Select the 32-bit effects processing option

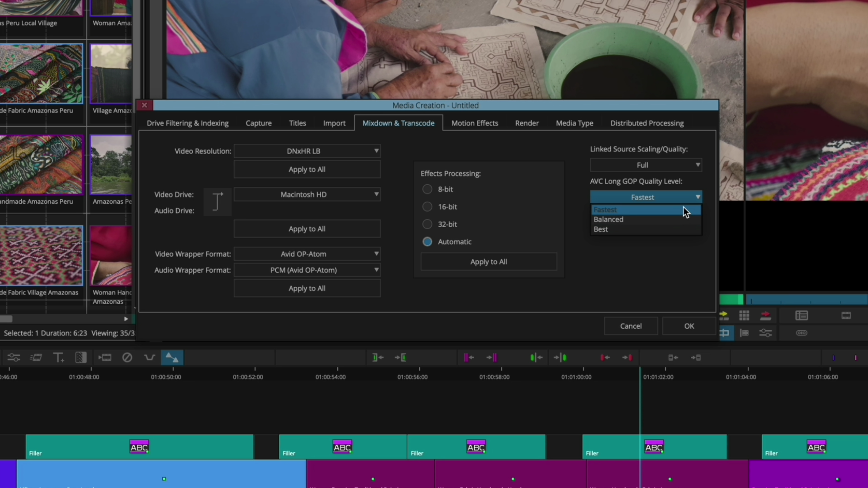coord(427,224)
